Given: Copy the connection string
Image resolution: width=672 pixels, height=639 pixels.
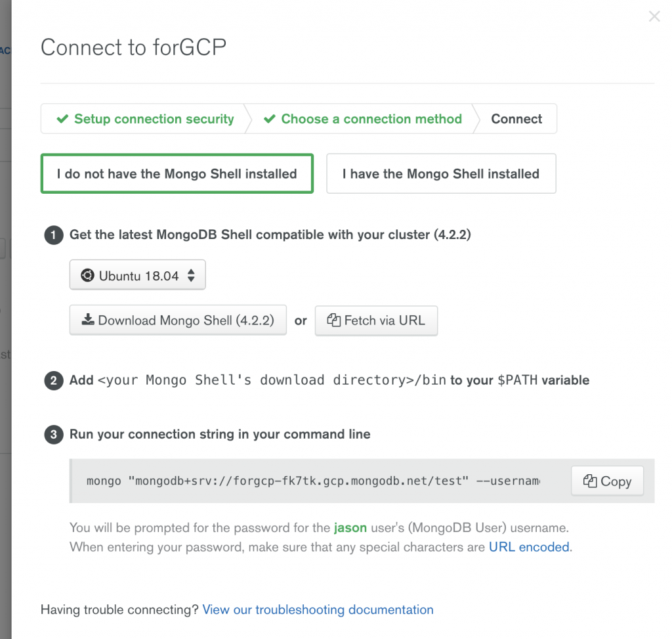Looking at the screenshot, I should (607, 481).
